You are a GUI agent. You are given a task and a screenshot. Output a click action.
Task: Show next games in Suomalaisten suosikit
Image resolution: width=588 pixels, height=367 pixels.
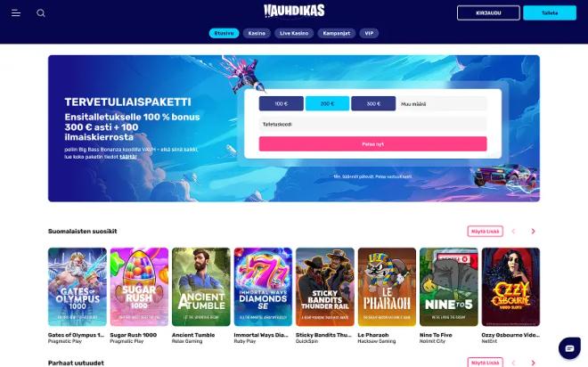tap(533, 232)
